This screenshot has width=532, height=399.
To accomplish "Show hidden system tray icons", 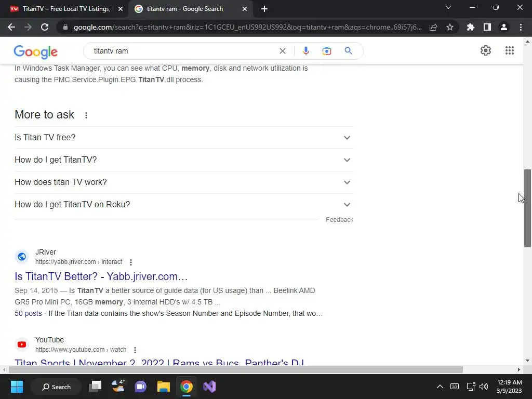I will (440, 387).
